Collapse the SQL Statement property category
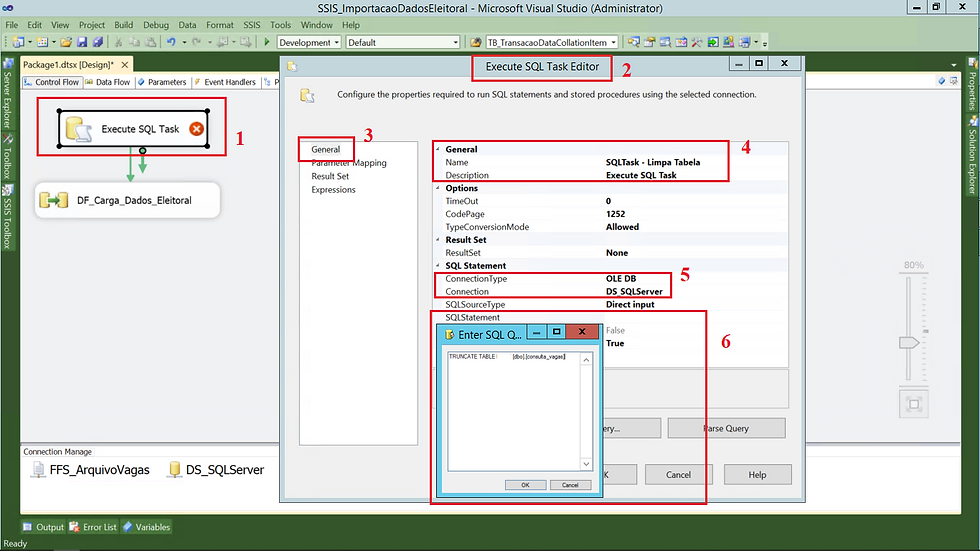Viewport: 980px width, 551px height. [x=438, y=266]
